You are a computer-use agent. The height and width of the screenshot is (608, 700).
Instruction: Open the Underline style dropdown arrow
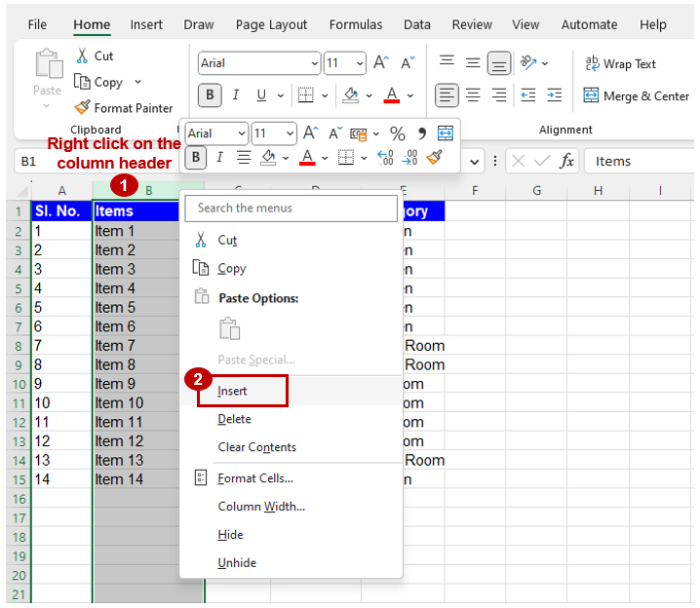tap(281, 95)
